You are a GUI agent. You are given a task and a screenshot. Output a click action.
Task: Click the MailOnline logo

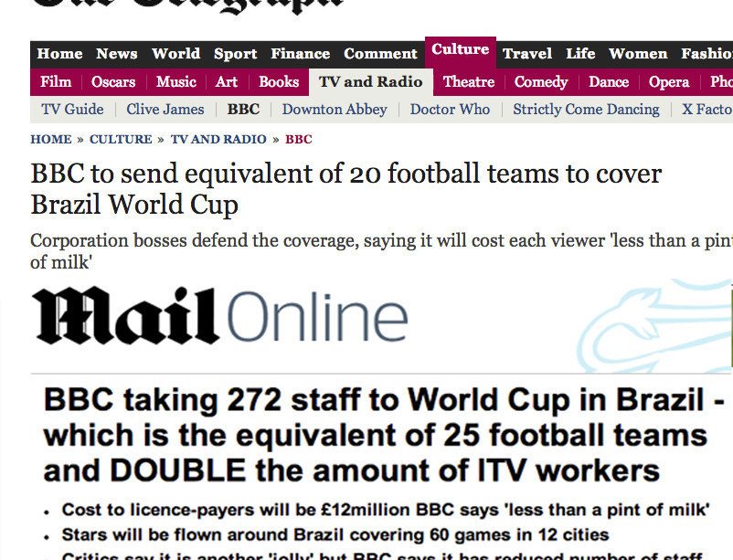point(220,316)
